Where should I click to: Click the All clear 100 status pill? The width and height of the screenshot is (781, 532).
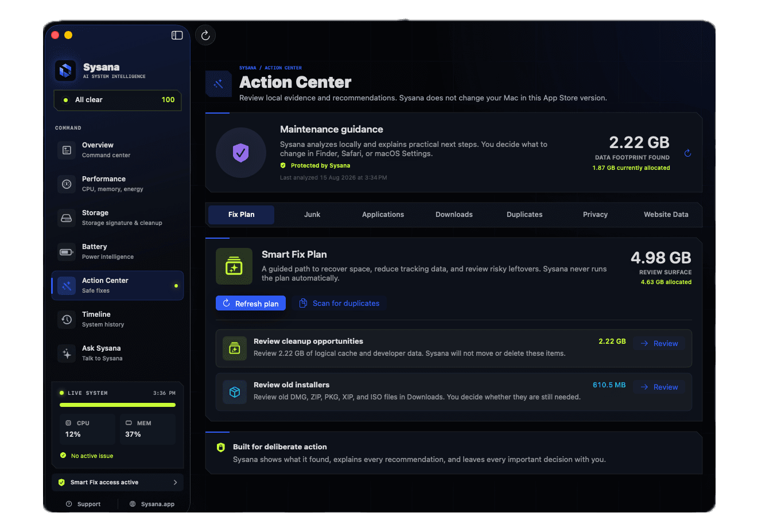click(118, 100)
